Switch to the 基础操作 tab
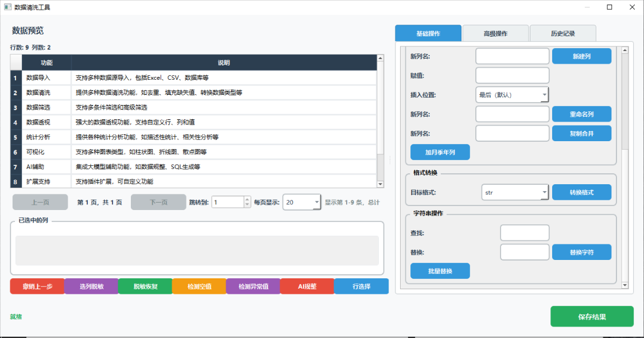Image resolution: width=644 pixels, height=338 pixels. coord(428,33)
